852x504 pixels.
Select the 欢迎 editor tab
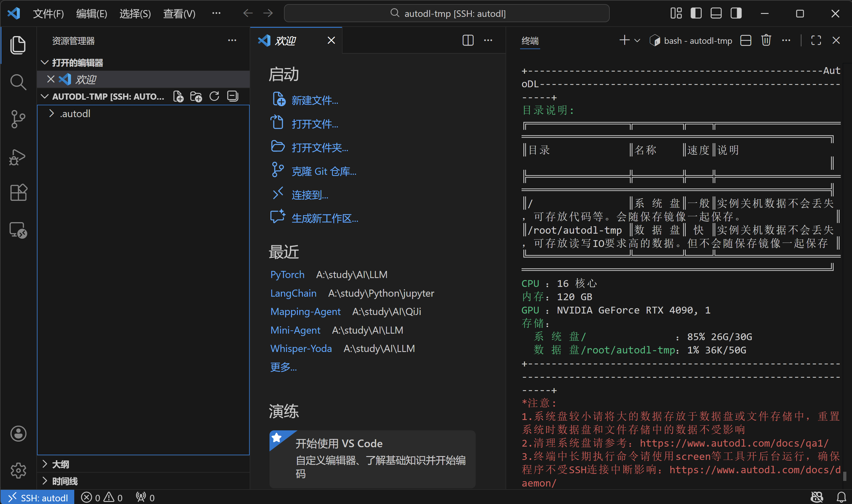[285, 41]
